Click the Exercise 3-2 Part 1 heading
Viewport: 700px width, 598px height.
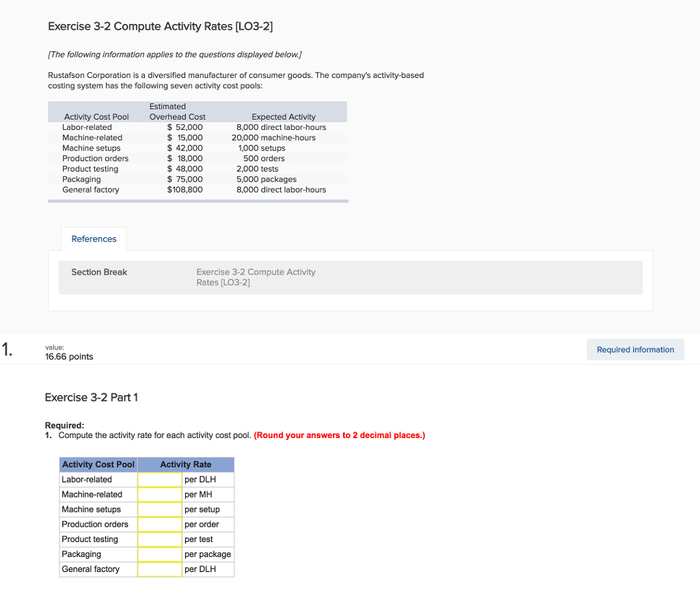[x=91, y=397]
